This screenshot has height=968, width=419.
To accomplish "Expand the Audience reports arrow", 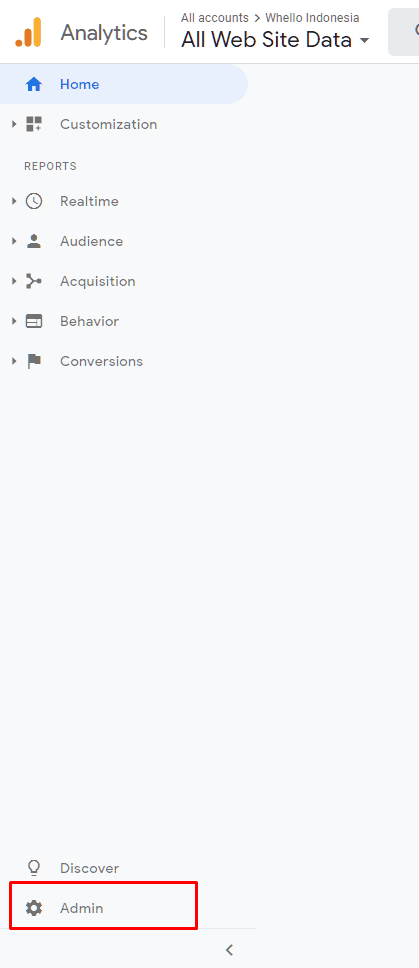I will 14,241.
